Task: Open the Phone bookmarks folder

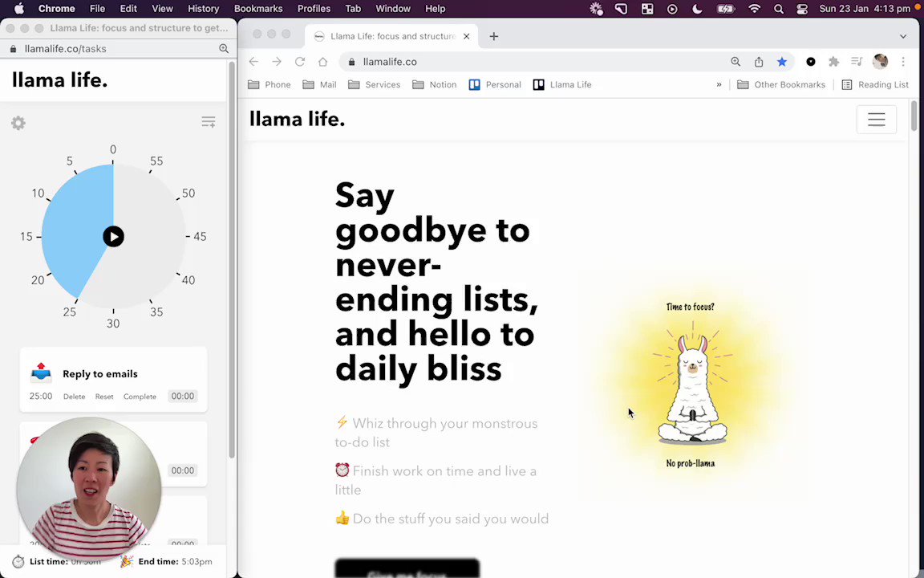Action: tap(269, 84)
